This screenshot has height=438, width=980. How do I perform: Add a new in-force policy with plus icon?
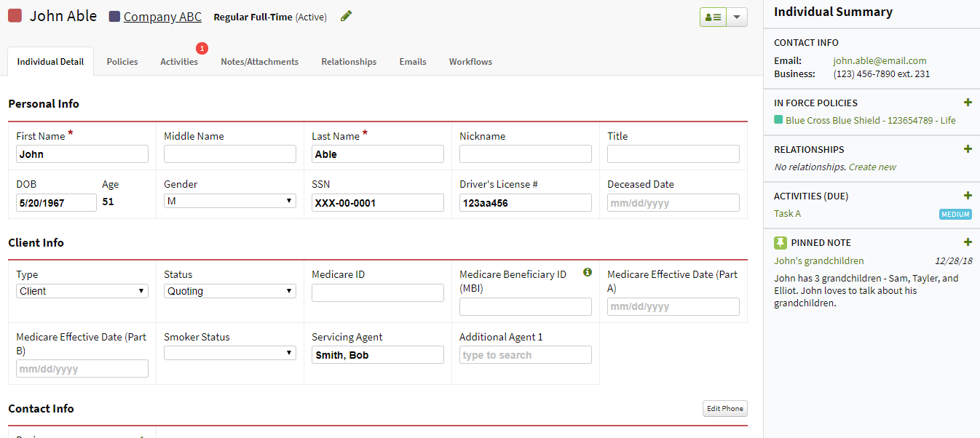click(x=968, y=102)
